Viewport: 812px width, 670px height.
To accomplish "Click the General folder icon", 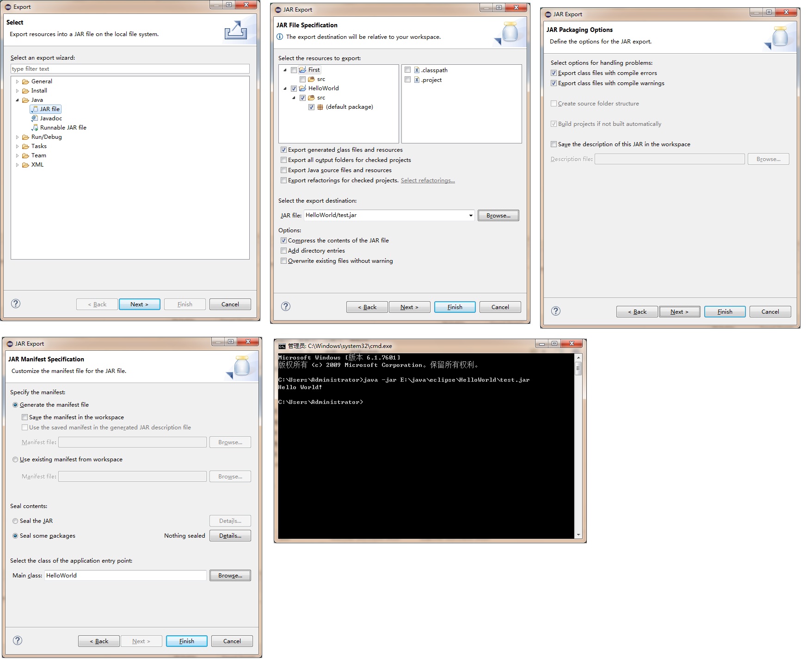I will point(26,81).
